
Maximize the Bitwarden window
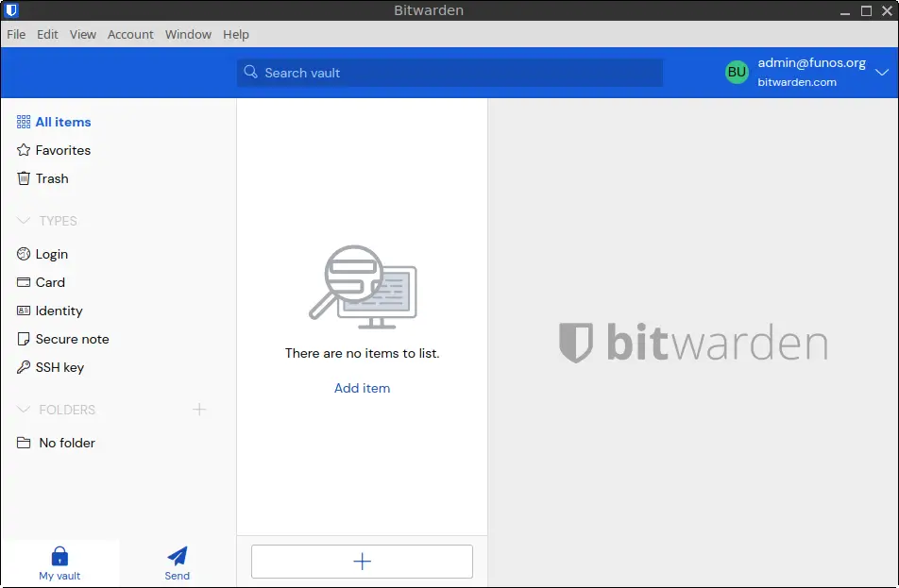[x=866, y=11]
